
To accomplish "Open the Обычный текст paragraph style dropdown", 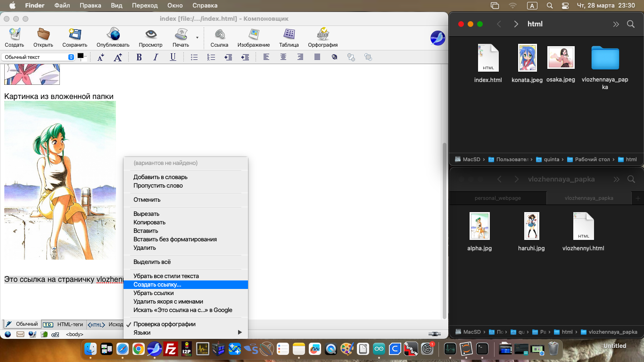I will (38, 57).
